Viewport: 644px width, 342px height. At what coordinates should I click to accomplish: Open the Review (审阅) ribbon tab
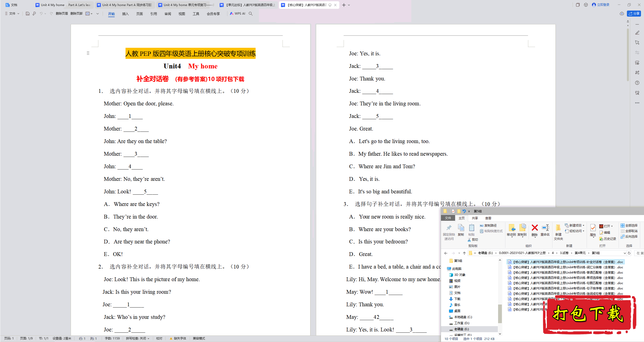(168, 14)
